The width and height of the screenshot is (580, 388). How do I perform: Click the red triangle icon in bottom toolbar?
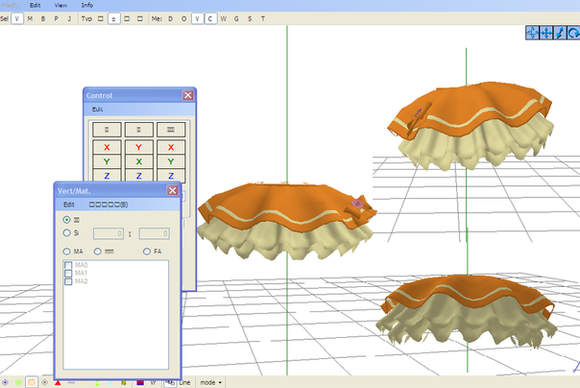[58, 382]
